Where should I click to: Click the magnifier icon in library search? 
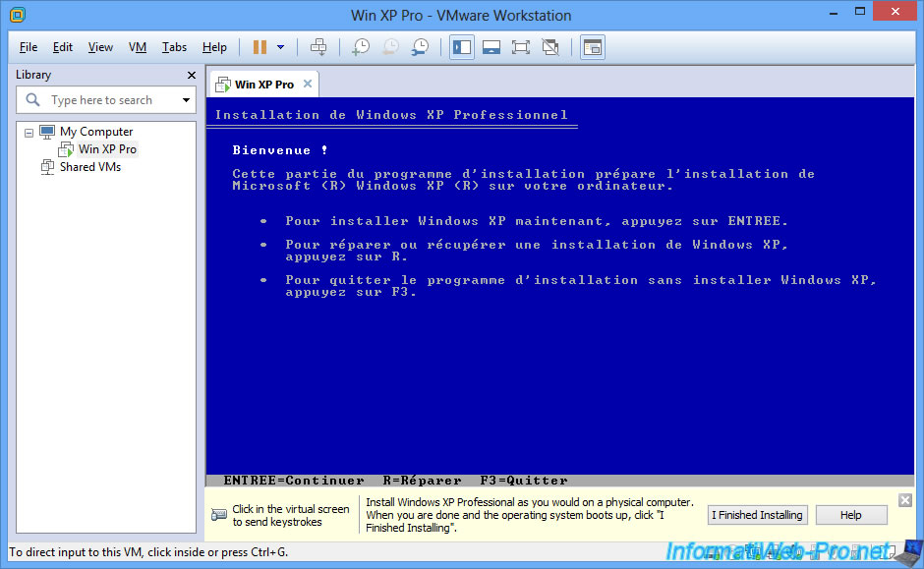(33, 100)
